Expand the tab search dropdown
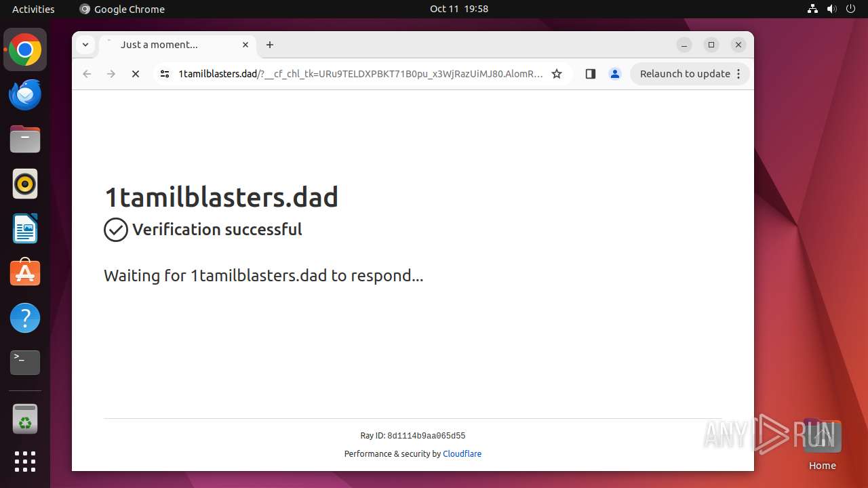868x488 pixels. tap(85, 45)
